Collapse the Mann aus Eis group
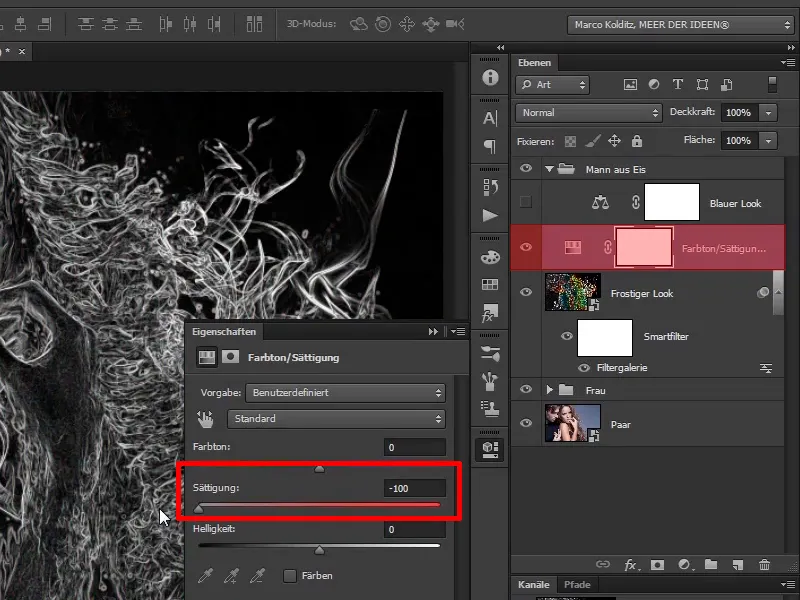The height and width of the screenshot is (600, 800). (x=549, y=169)
